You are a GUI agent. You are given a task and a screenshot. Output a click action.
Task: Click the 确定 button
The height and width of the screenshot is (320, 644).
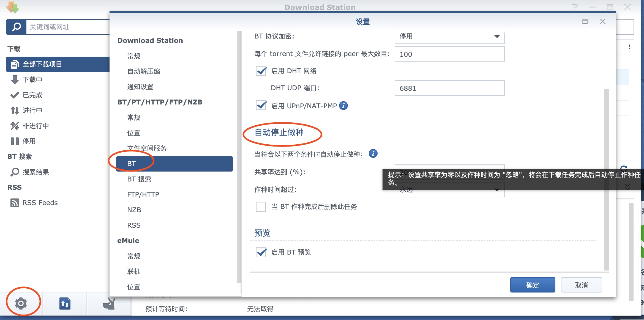(533, 285)
